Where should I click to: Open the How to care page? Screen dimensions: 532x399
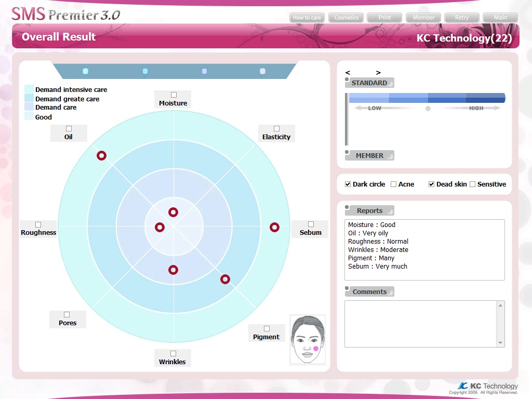(x=307, y=18)
